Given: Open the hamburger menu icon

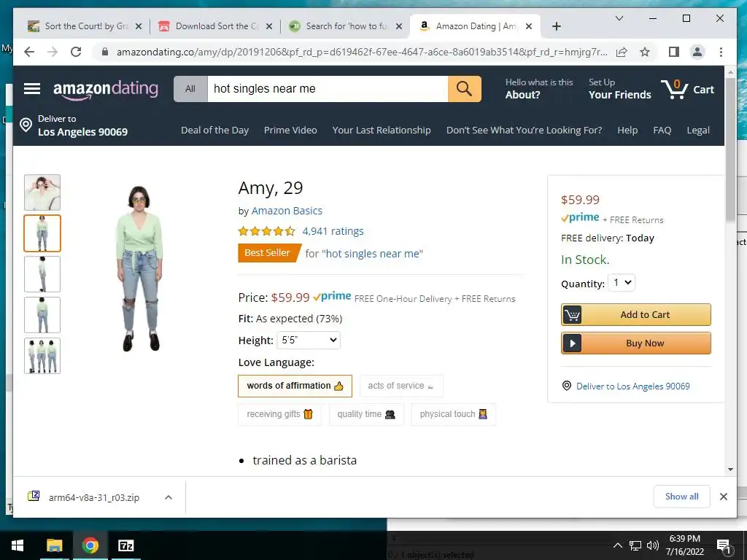Looking at the screenshot, I should (x=32, y=88).
